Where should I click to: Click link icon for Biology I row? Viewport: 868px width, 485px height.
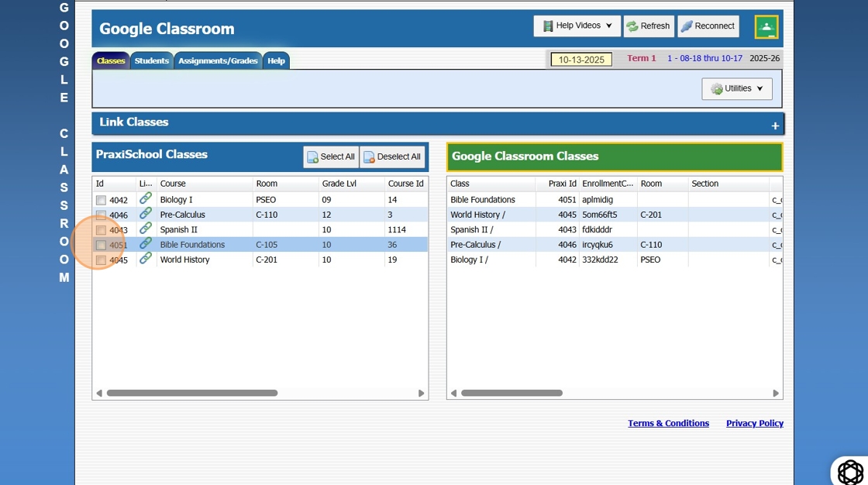(x=146, y=198)
